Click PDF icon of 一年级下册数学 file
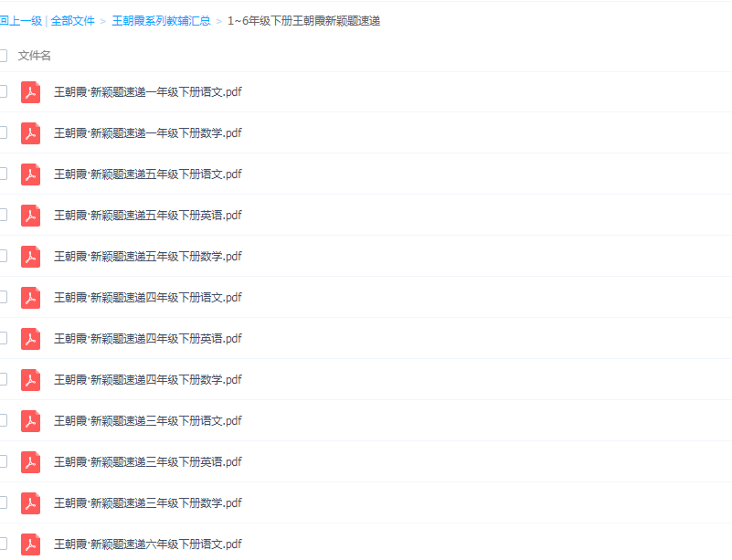 30,133
